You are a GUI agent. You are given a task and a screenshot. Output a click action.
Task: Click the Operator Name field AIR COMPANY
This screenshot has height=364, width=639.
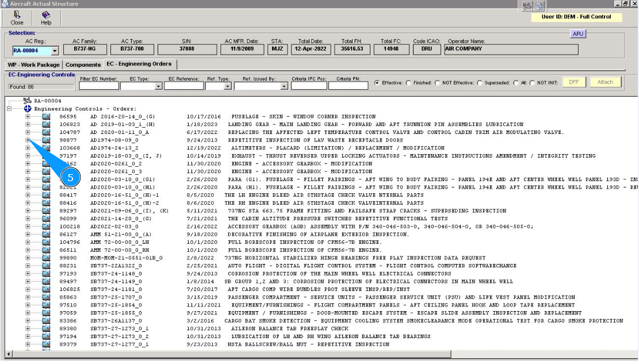[511, 49]
